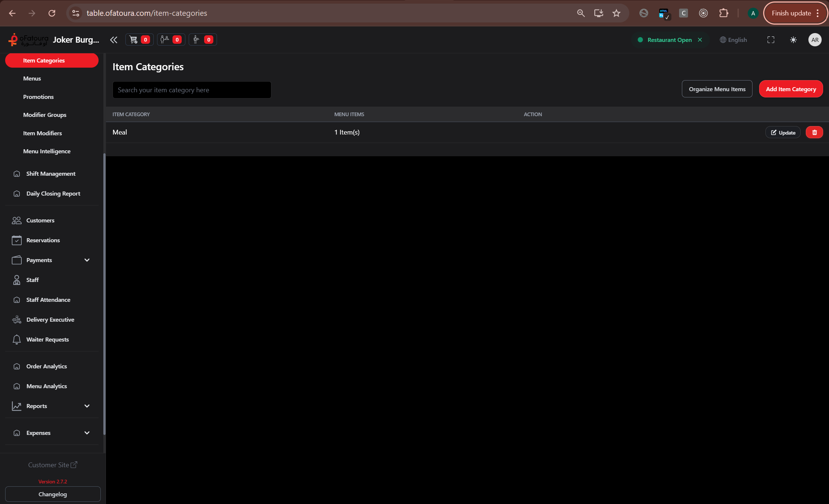Toggle light/dark theme sun icon
The image size is (829, 504).
(793, 40)
